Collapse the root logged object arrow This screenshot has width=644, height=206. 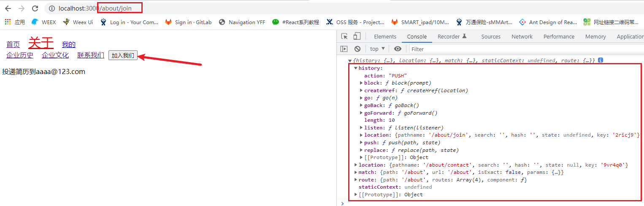tap(350, 61)
